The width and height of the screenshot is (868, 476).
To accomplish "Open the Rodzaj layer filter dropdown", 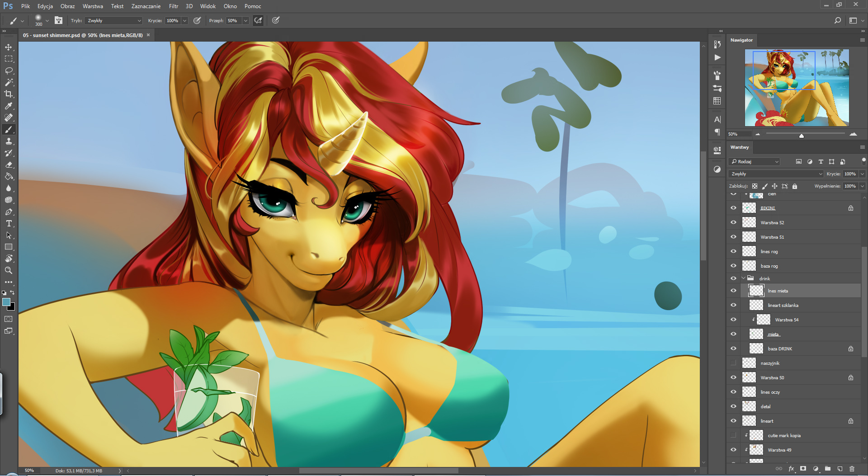I will [x=755, y=161].
